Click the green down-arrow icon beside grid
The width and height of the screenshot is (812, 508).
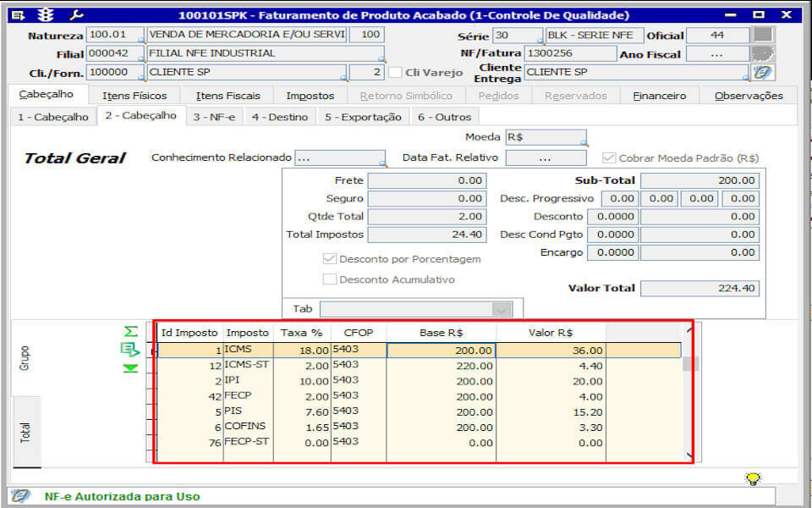pos(130,368)
